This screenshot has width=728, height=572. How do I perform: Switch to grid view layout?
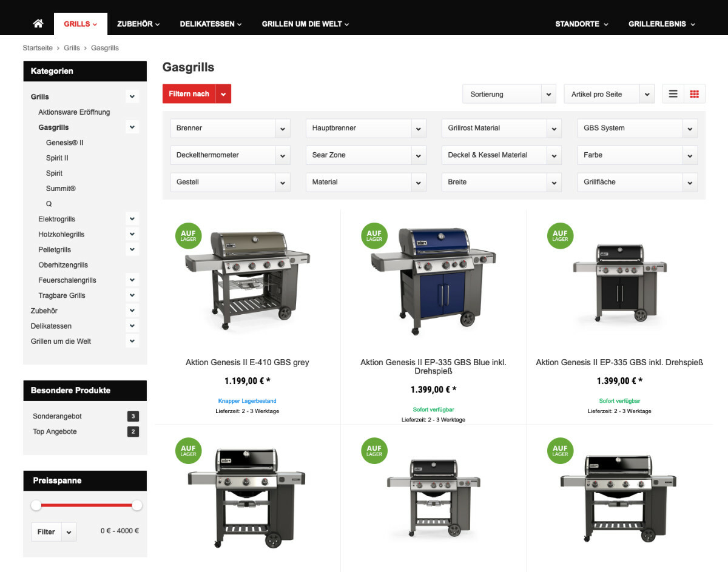[695, 94]
